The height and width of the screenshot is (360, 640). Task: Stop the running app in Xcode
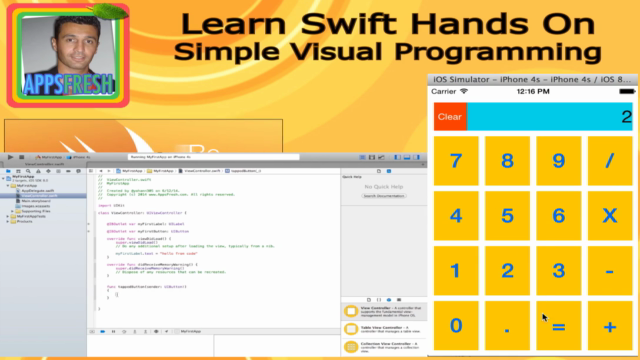22,157
